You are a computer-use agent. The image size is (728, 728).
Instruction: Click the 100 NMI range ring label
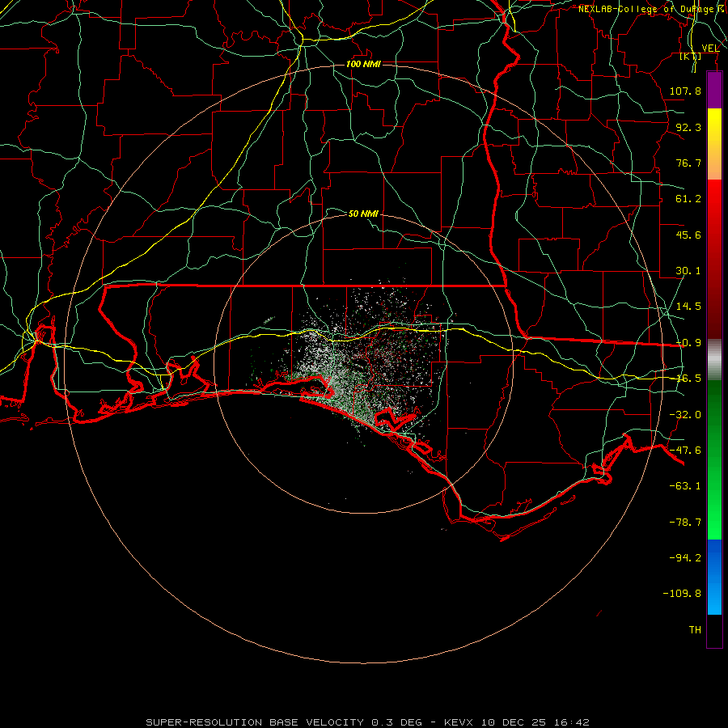(363, 64)
